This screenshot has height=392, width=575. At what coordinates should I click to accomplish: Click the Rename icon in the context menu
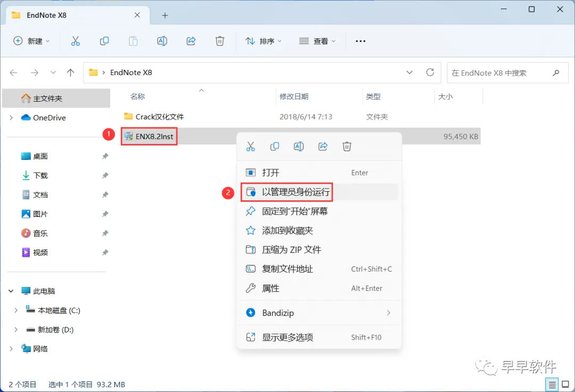(299, 146)
